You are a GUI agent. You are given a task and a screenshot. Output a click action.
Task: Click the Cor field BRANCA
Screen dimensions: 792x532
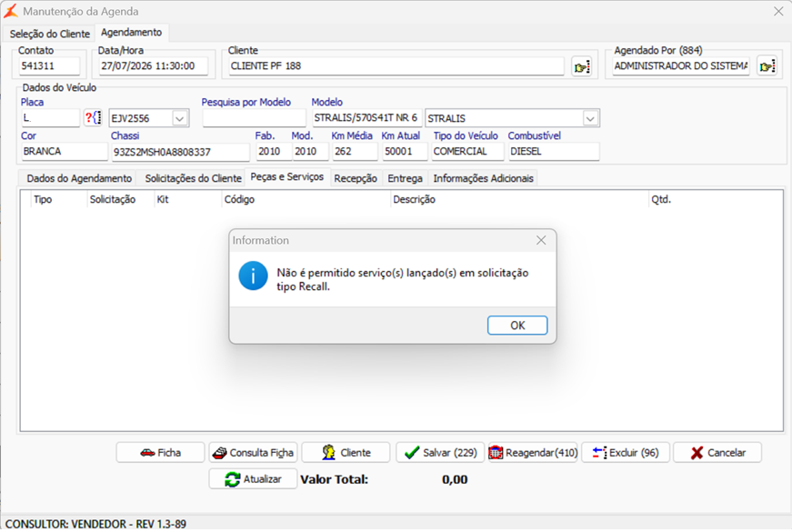65,152
